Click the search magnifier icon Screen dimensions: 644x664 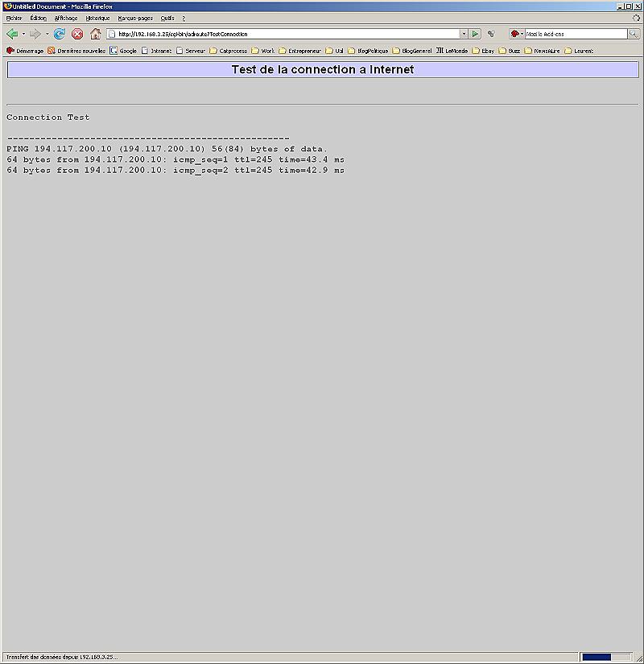(x=634, y=34)
